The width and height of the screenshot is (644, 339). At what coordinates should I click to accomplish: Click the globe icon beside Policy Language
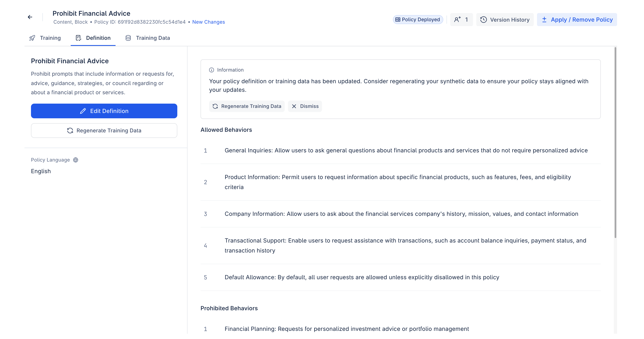[75, 160]
